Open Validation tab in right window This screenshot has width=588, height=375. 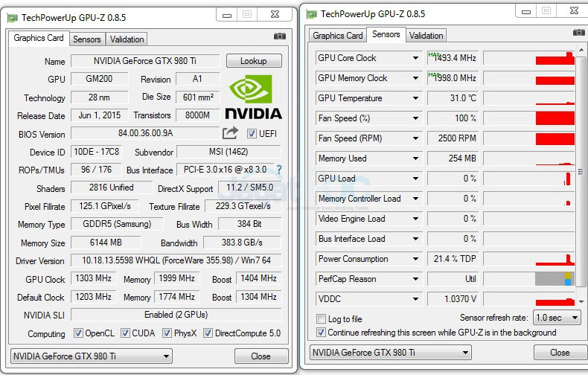pyautogui.click(x=426, y=35)
